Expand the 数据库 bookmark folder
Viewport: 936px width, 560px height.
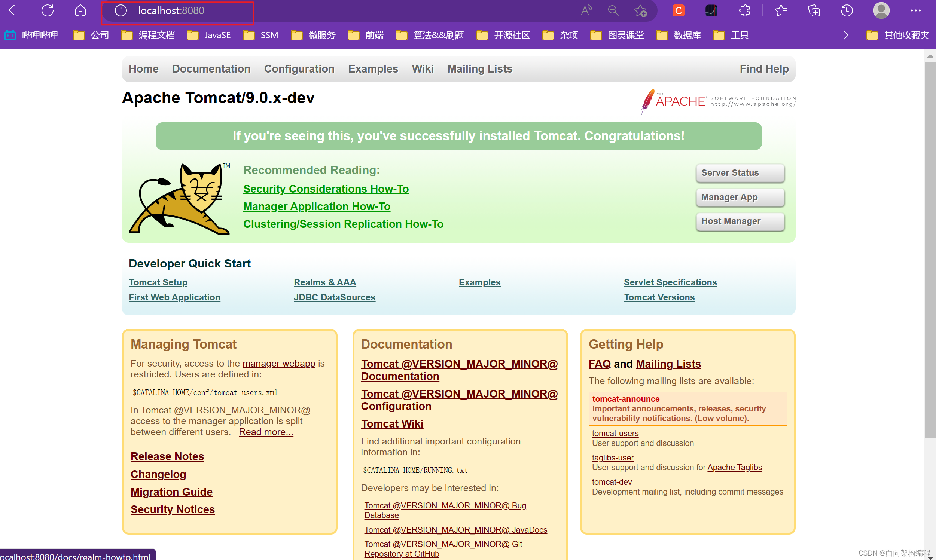click(679, 36)
